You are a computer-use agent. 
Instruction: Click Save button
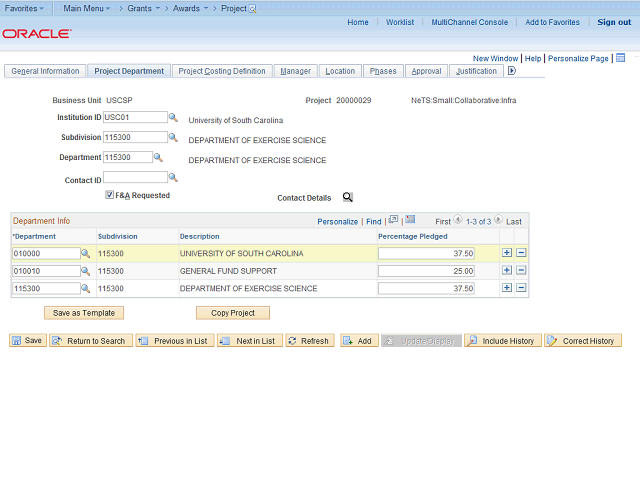[28, 340]
